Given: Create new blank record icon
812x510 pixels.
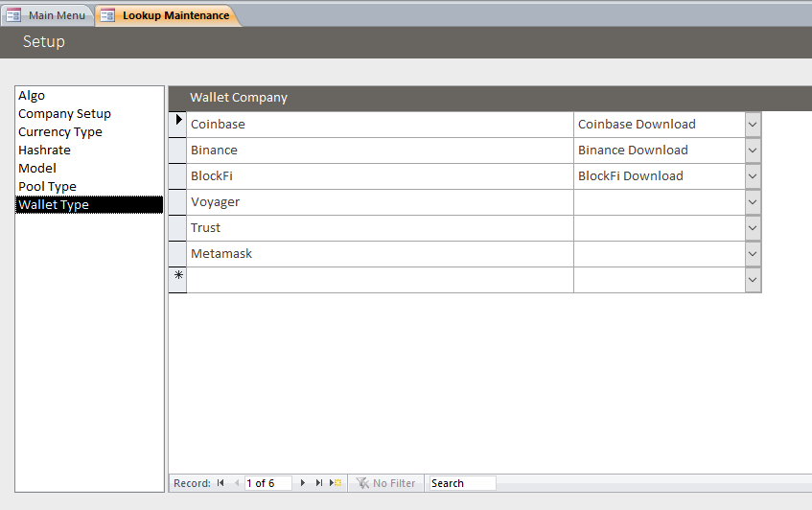Looking at the screenshot, I should tap(336, 483).
